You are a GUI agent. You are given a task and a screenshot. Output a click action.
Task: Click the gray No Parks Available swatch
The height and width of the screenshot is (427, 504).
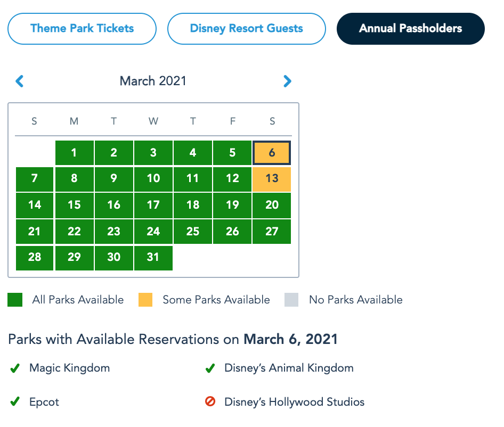click(291, 300)
